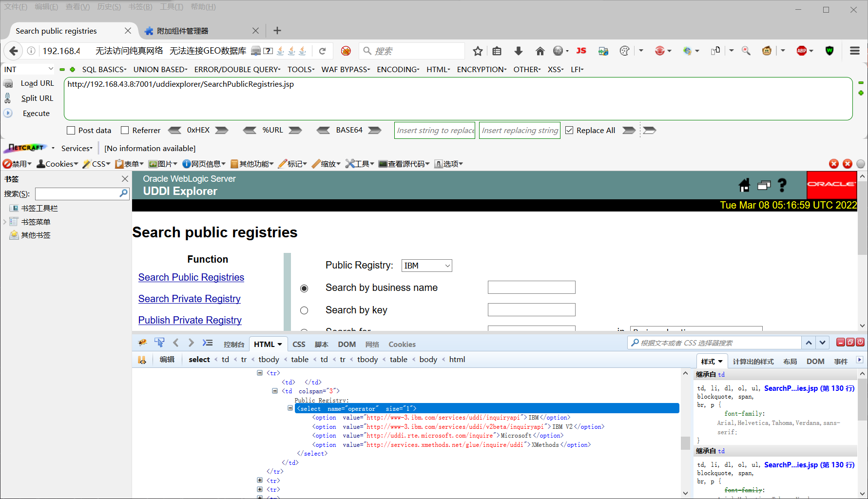
Task: Click the Publish Private Registry link
Action: click(190, 320)
